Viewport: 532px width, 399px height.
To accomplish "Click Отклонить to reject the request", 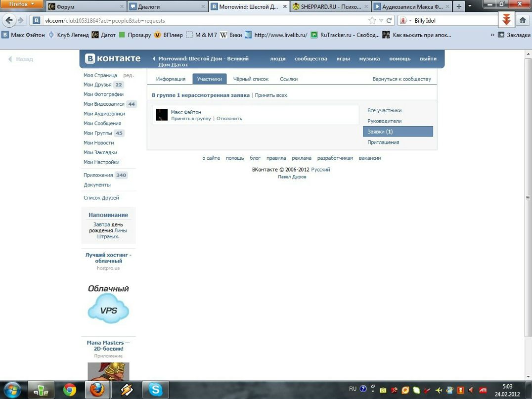I will click(229, 119).
